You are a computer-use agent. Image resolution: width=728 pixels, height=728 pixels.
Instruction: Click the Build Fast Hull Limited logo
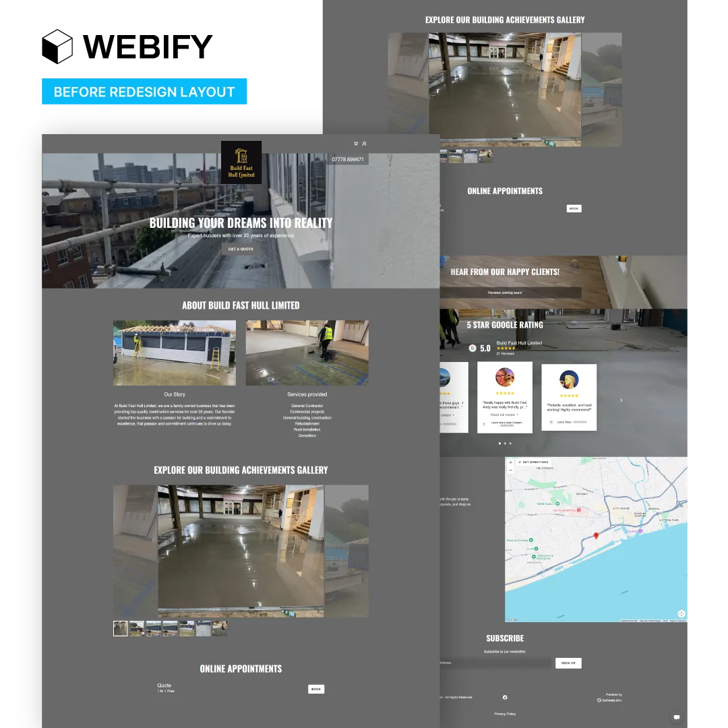[x=241, y=162]
